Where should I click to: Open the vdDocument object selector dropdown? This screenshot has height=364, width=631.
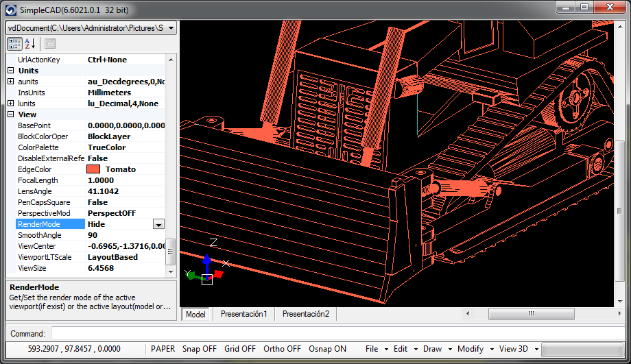click(171, 28)
